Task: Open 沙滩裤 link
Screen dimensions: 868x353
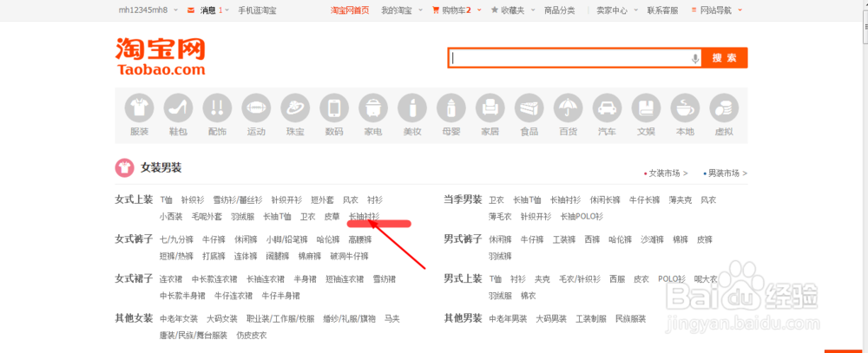Action: (652, 239)
